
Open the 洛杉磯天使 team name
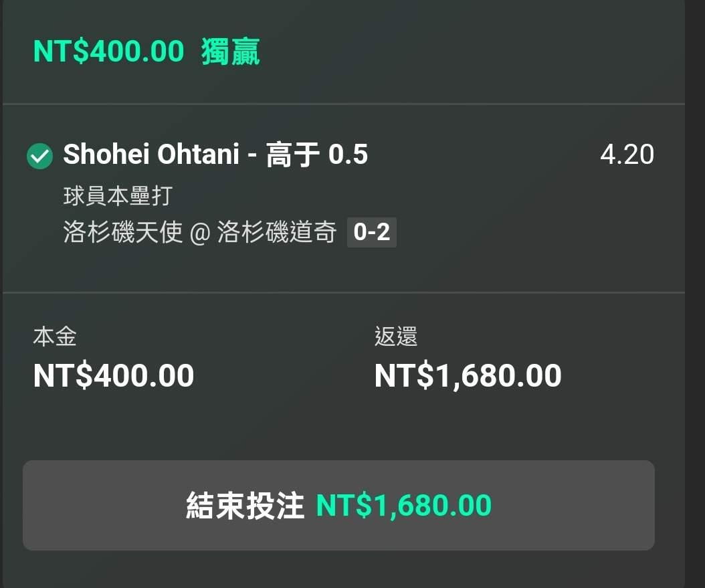tap(123, 233)
